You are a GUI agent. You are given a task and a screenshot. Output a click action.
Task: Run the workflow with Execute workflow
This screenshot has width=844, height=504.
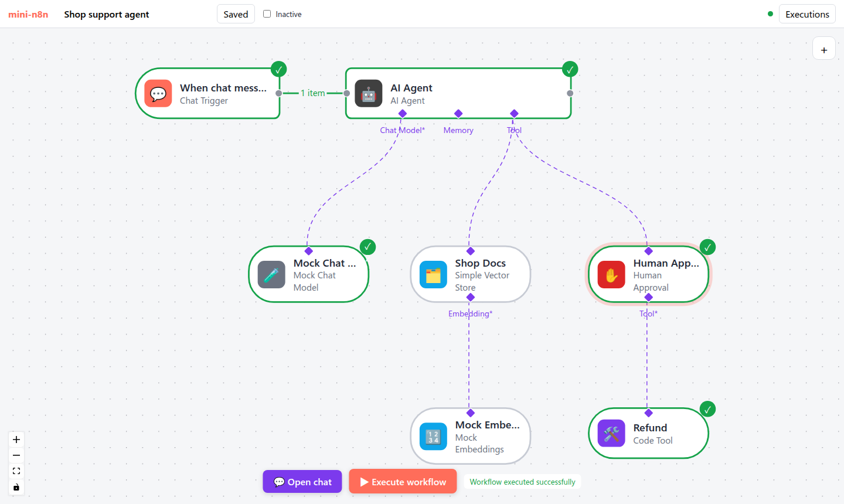[403, 482]
